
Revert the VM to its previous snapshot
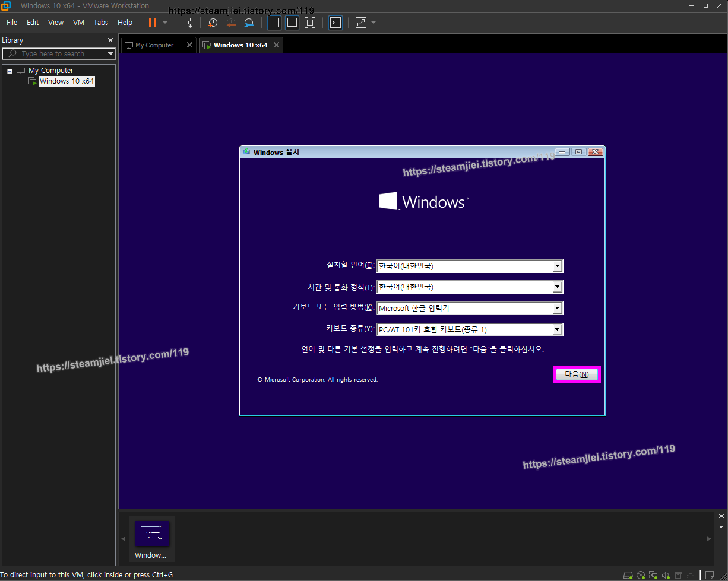pyautogui.click(x=231, y=23)
